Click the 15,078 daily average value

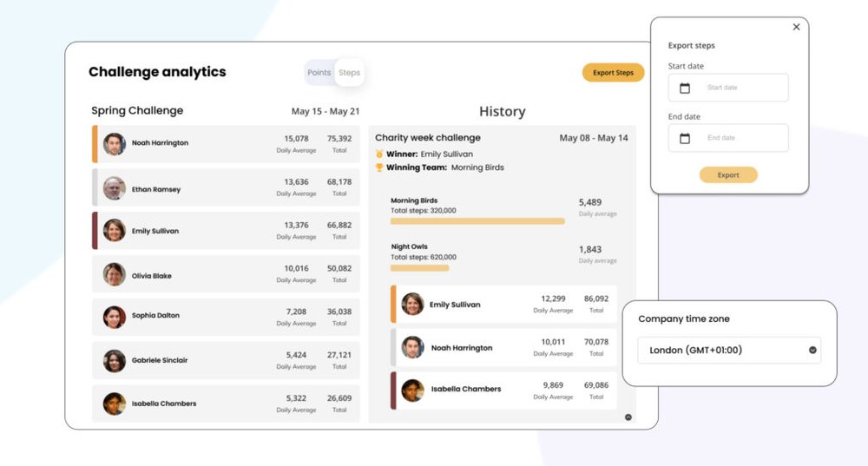coord(296,138)
